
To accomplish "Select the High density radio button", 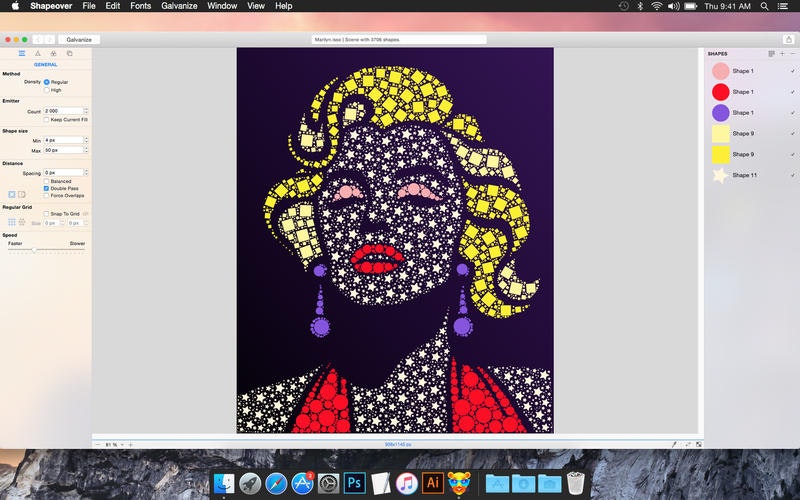I will click(x=46, y=90).
